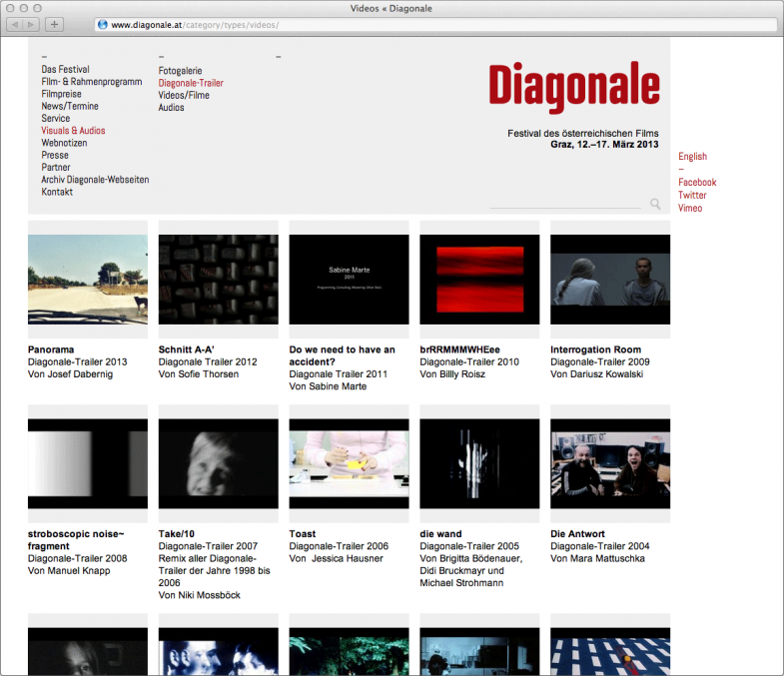The width and height of the screenshot is (784, 676).
Task: Click text 'Von Sofie Thorsen'
Action: tap(199, 374)
